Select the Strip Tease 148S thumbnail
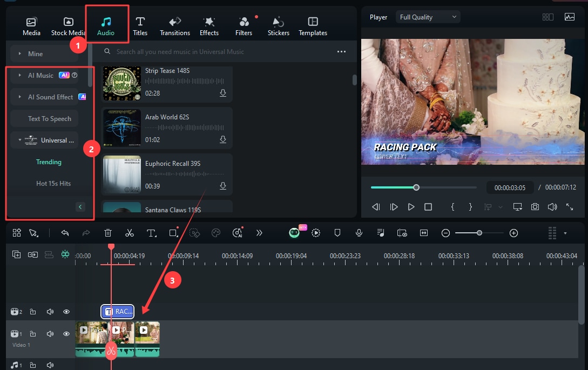588x370 pixels. click(x=122, y=83)
